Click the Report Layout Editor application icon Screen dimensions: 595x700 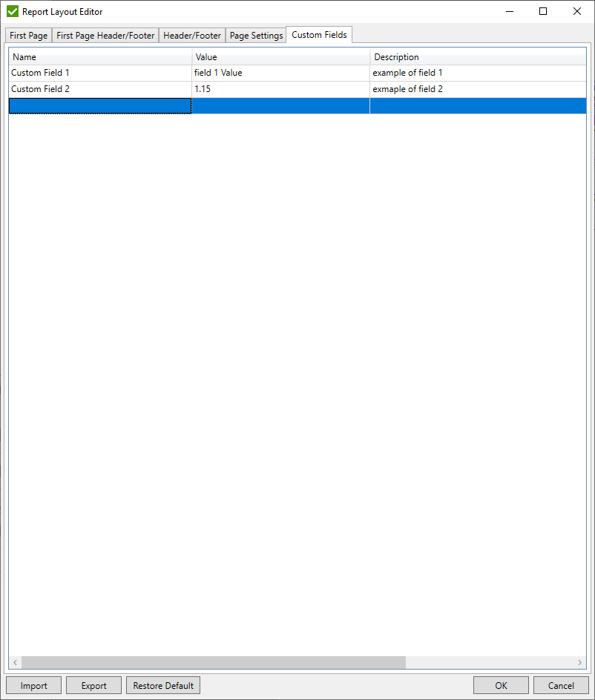tap(12, 12)
